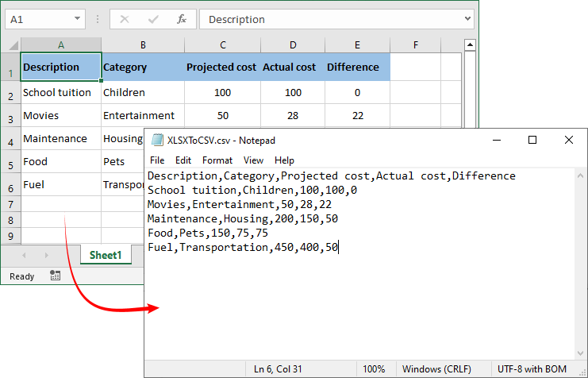588x378 pixels.
Task: Click the School tuition cell
Action: click(x=61, y=92)
